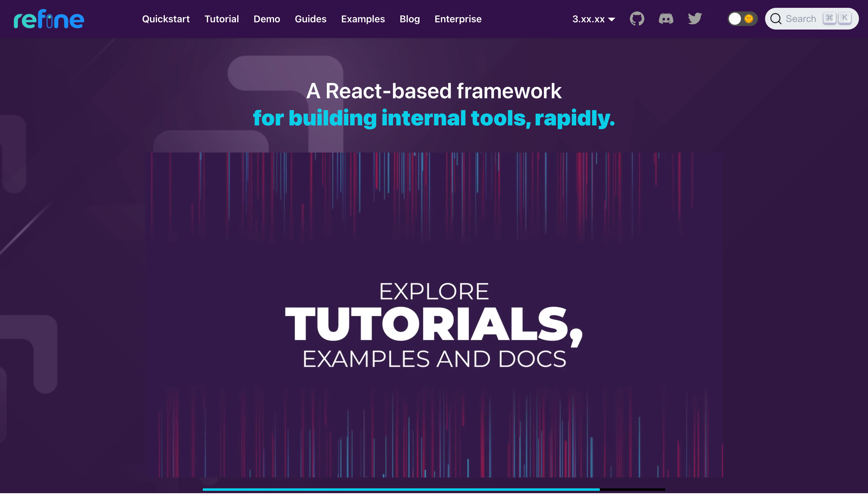Open the 3.xx.xx version dropdown
This screenshot has width=868, height=495.
tap(588, 19)
